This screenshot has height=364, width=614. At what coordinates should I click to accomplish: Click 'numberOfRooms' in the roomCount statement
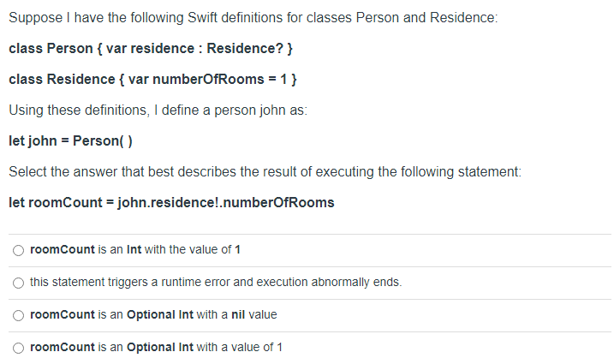(x=278, y=203)
